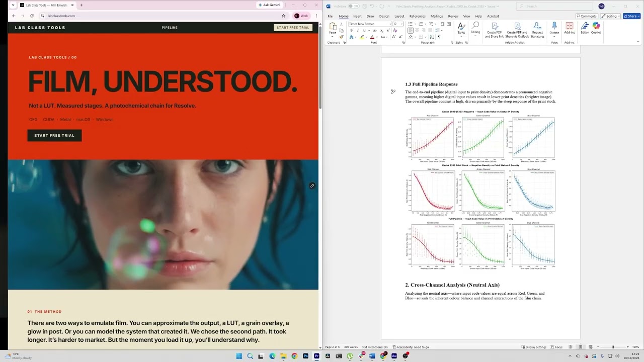Launch the Editor tool in Word
The height and width of the screenshot is (362, 644).
coord(585,28)
